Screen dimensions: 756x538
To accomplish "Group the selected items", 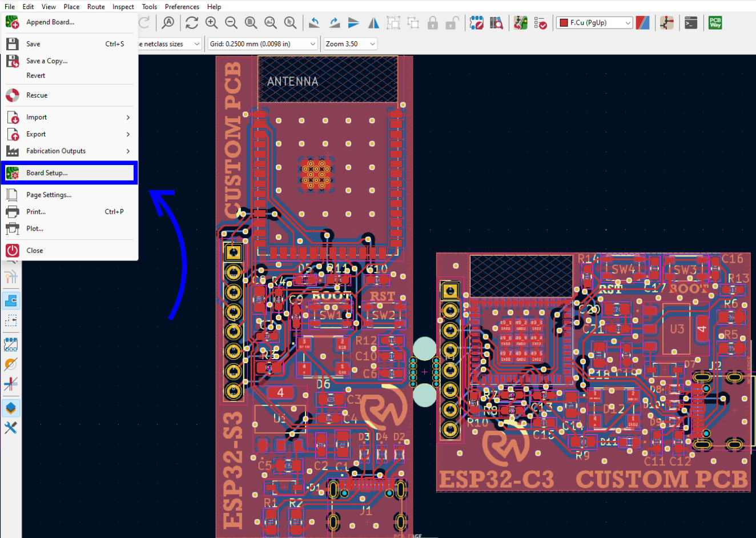I will [x=393, y=23].
